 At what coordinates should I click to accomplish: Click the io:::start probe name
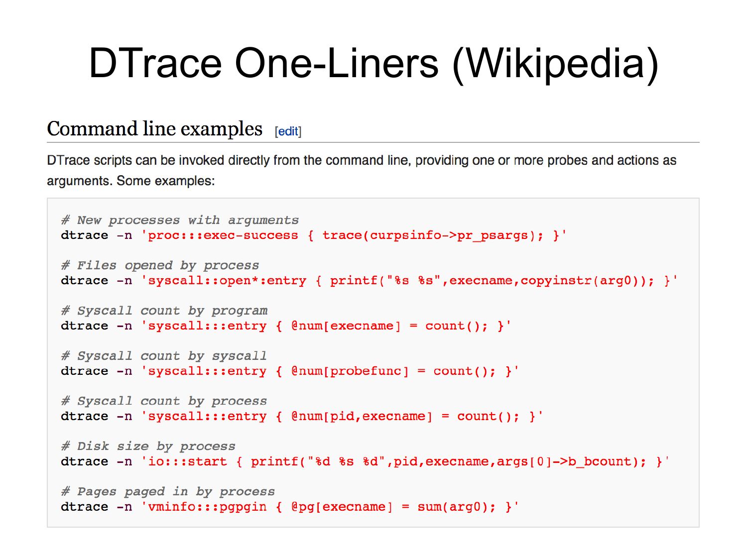188,462
